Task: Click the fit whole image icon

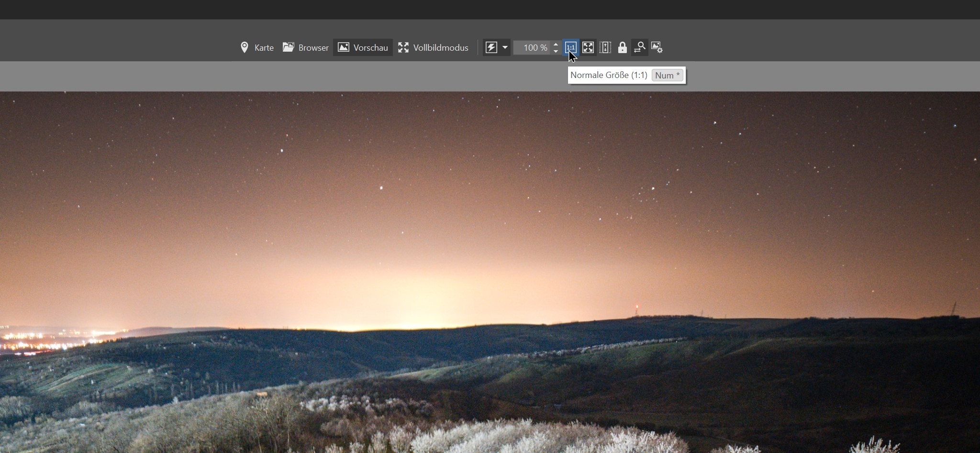Action: pyautogui.click(x=588, y=47)
